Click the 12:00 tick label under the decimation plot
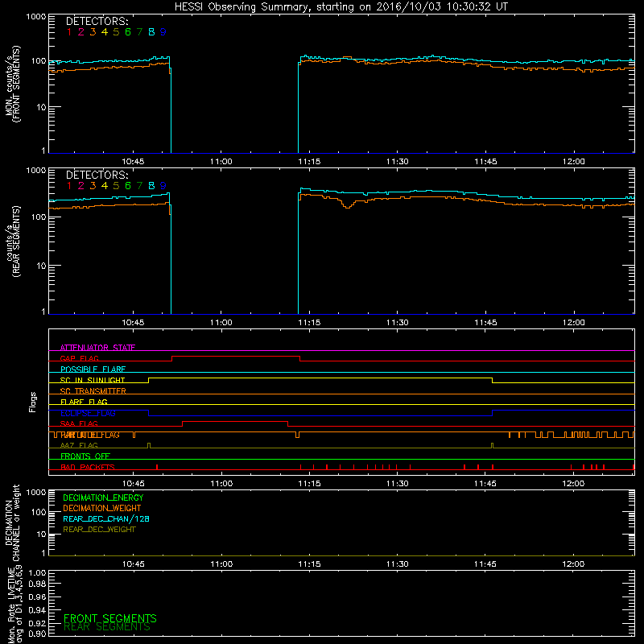 pyautogui.click(x=574, y=564)
